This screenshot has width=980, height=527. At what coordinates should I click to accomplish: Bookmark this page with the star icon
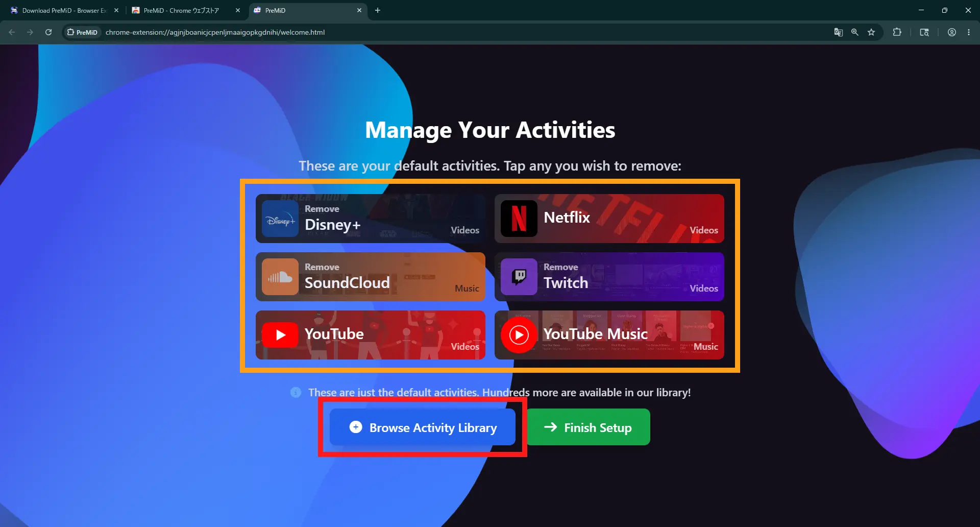(871, 32)
